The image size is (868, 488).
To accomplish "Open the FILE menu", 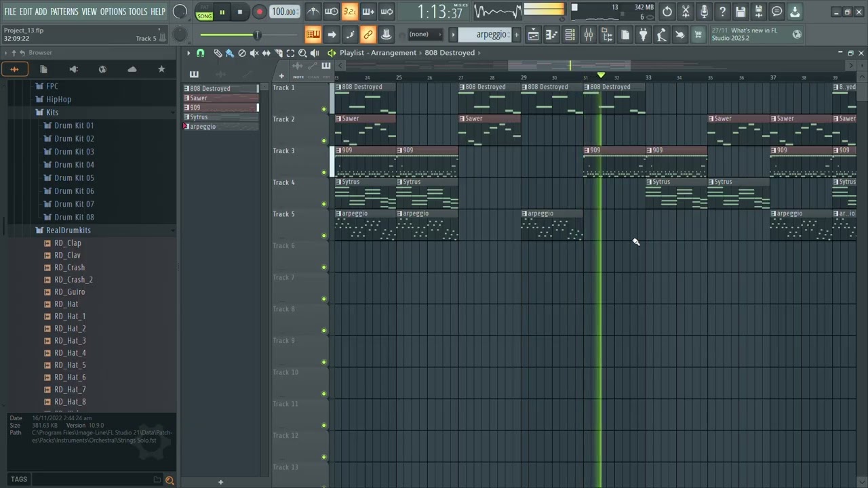I will [10, 12].
